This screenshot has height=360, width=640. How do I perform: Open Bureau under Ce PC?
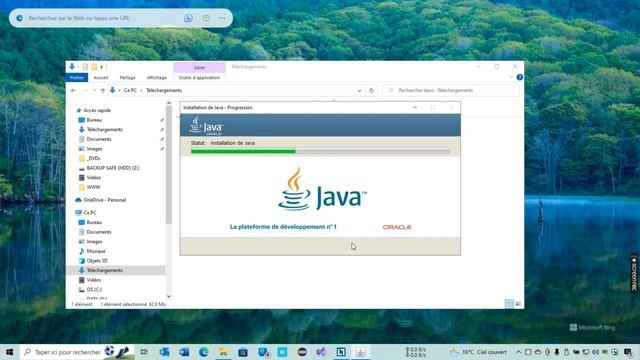point(94,222)
